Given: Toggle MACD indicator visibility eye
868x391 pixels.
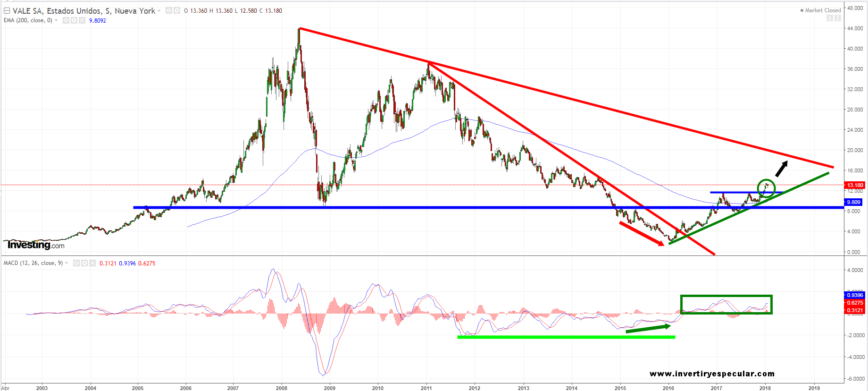Looking at the screenshot, I should [x=76, y=263].
